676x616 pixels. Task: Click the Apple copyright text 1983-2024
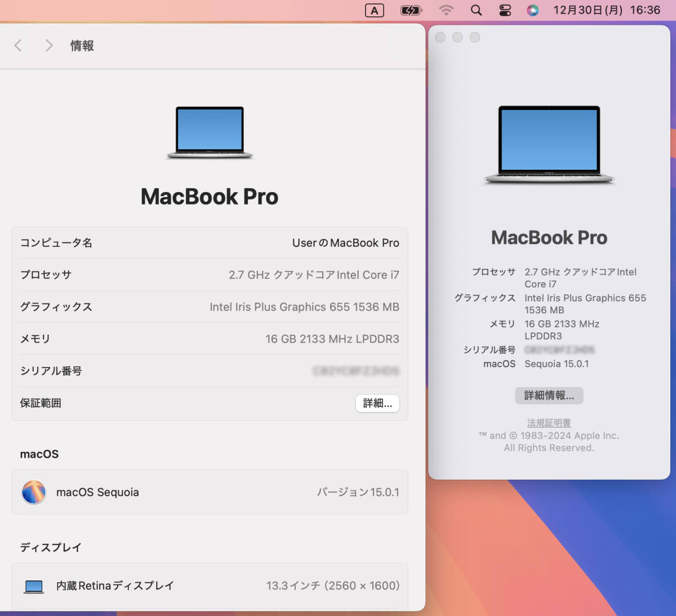(x=549, y=442)
